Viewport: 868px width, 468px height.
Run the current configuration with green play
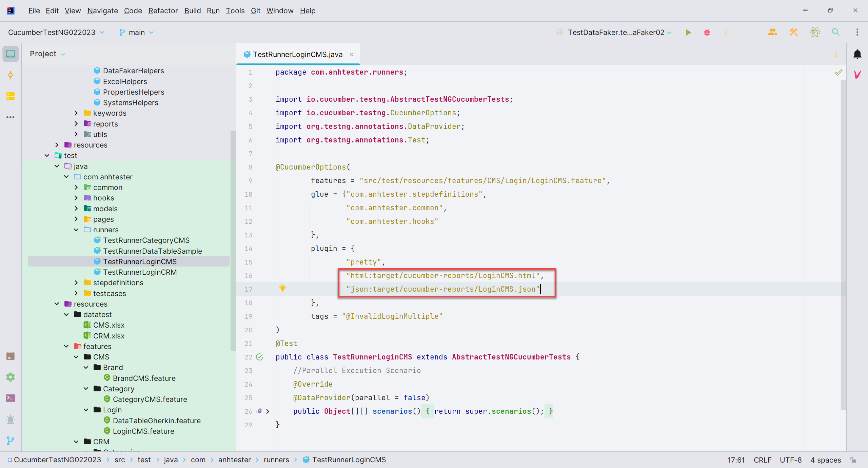coord(688,32)
